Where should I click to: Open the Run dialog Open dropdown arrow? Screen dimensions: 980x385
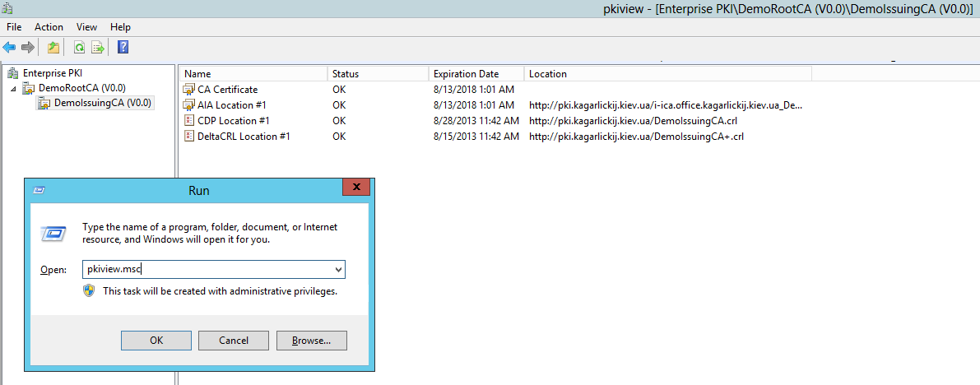coord(338,270)
